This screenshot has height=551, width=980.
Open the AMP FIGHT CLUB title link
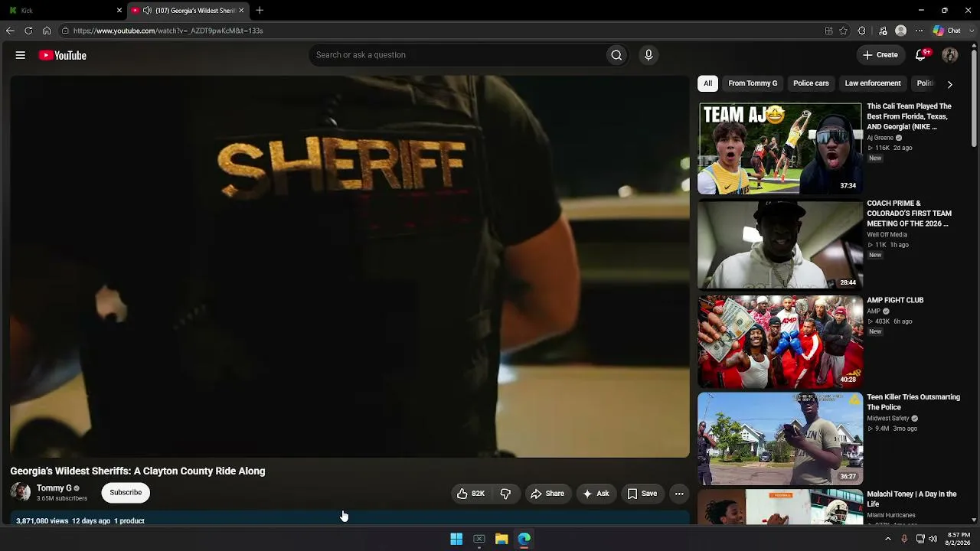click(x=895, y=301)
